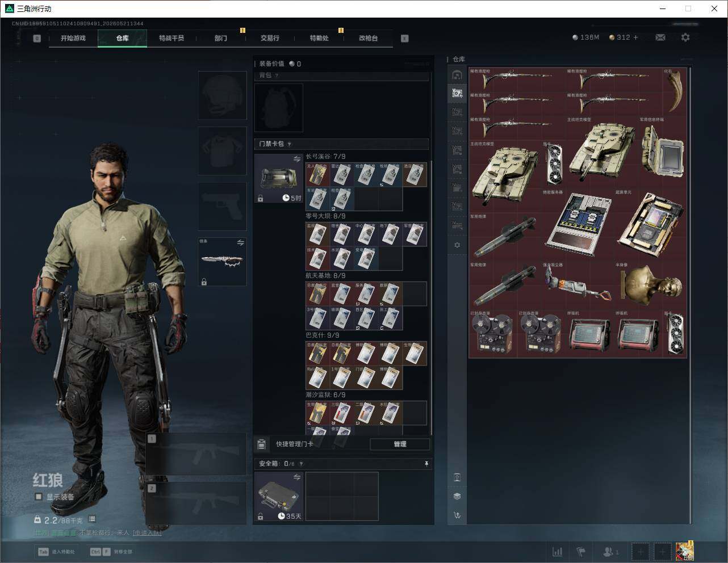The height and width of the screenshot is (563, 728).
Task: Click the keycard case thumbnail showing 5时
Action: pos(279,178)
